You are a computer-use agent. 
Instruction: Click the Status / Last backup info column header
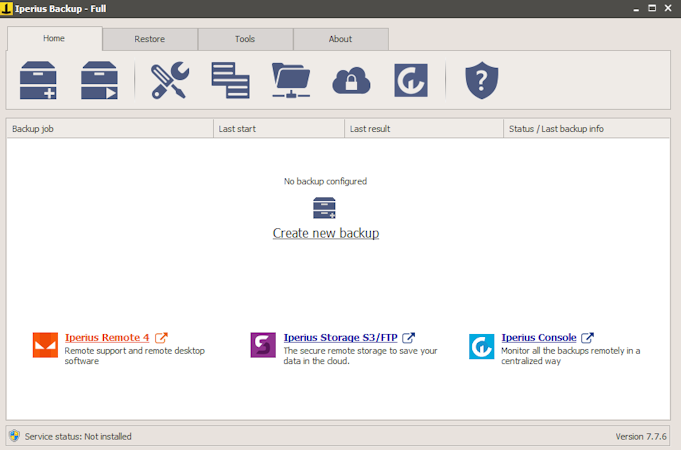coord(586,129)
